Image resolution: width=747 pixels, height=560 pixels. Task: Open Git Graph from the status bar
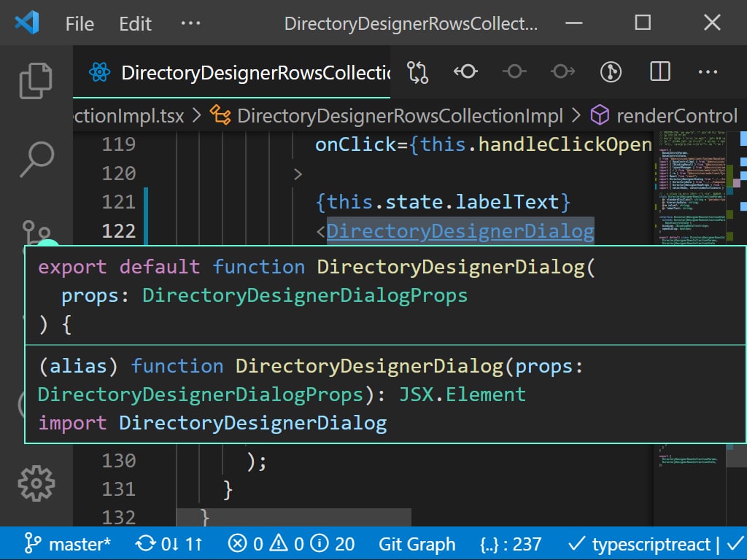coord(417,544)
